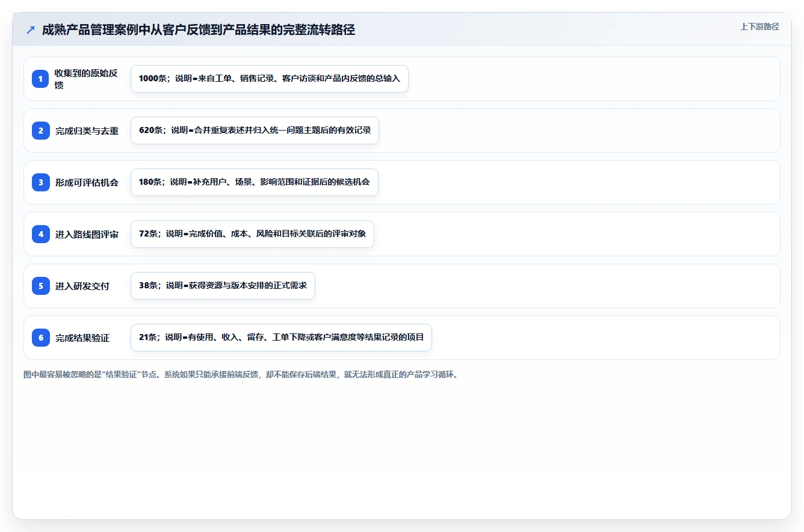Click the 完成结果验证 step label
This screenshot has height=532, width=804.
coord(82,338)
